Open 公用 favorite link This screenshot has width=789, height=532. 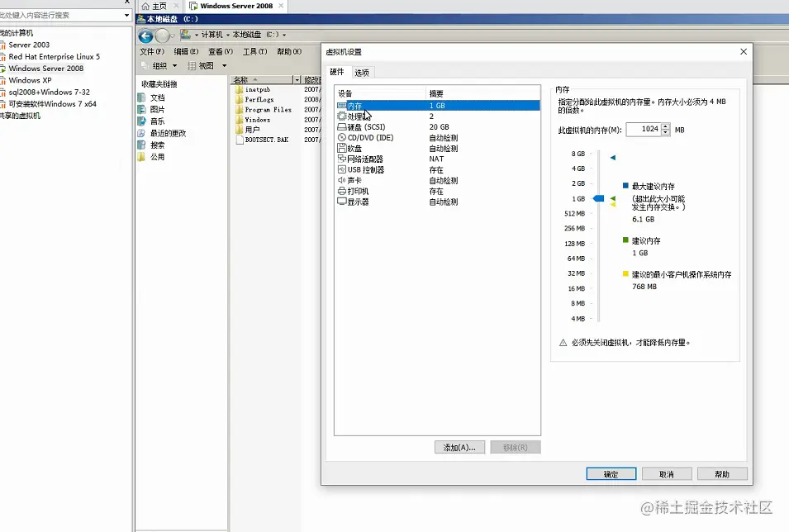coord(151,157)
